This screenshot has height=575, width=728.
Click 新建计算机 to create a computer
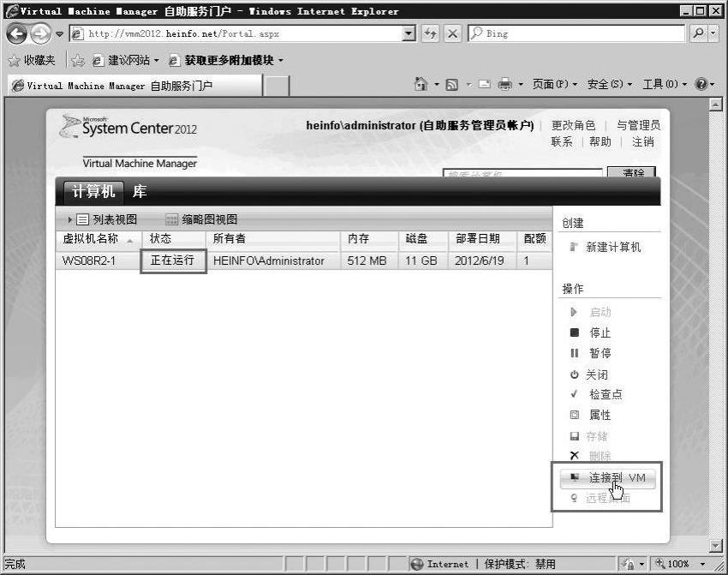(x=606, y=247)
